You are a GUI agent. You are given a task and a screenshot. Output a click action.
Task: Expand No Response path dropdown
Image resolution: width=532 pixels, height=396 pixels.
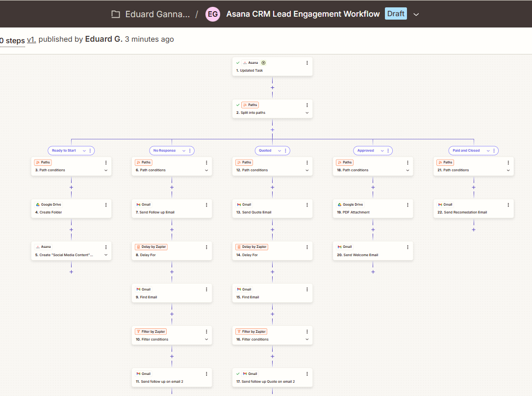tap(184, 151)
